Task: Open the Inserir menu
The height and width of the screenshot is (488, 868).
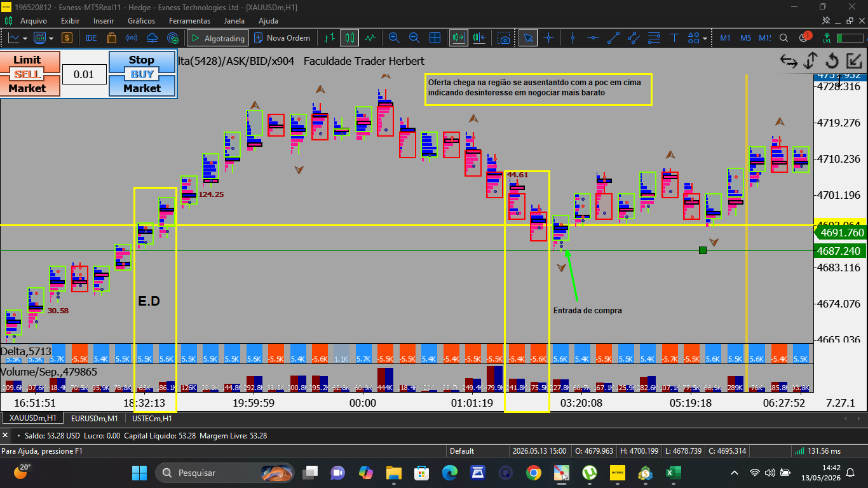Action: pos(103,20)
